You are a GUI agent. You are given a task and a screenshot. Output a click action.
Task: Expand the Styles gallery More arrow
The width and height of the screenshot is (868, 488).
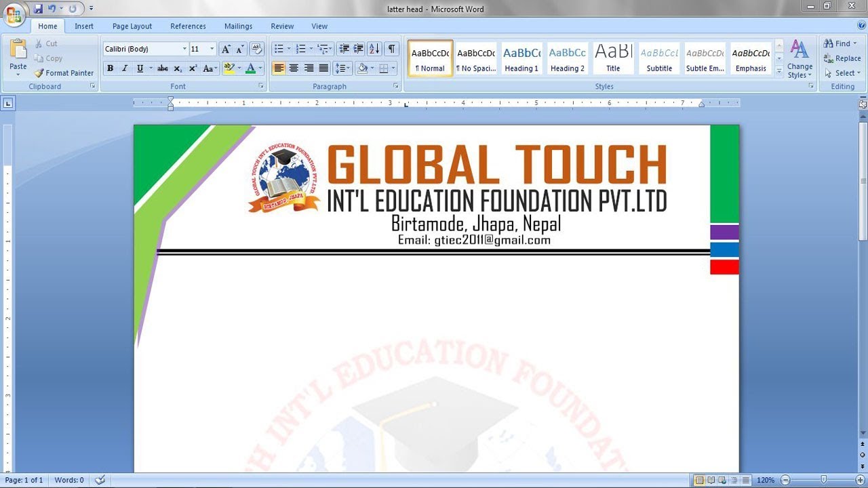click(x=779, y=70)
